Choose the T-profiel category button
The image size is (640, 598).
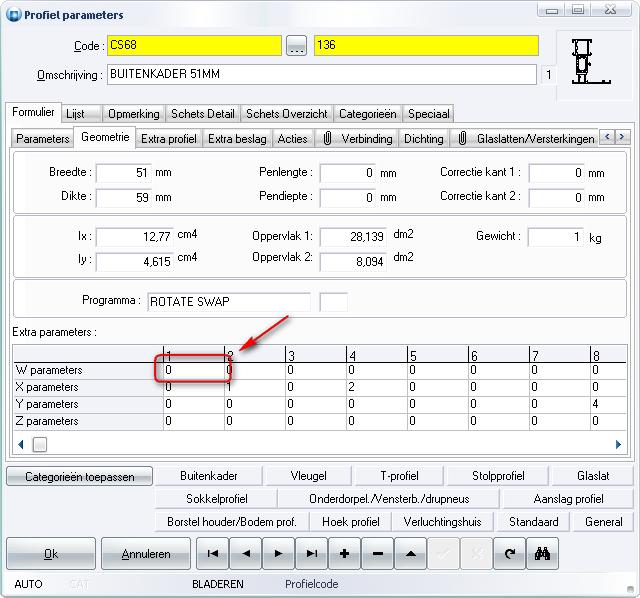(399, 476)
